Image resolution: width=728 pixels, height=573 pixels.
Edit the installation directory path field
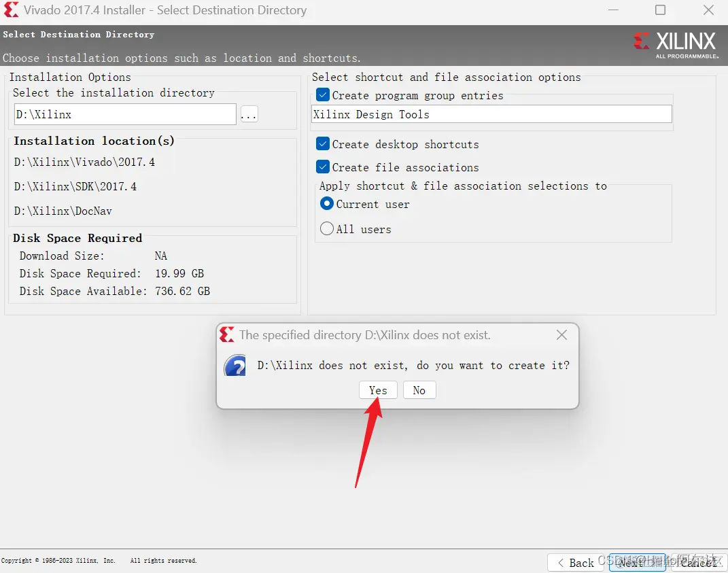125,114
